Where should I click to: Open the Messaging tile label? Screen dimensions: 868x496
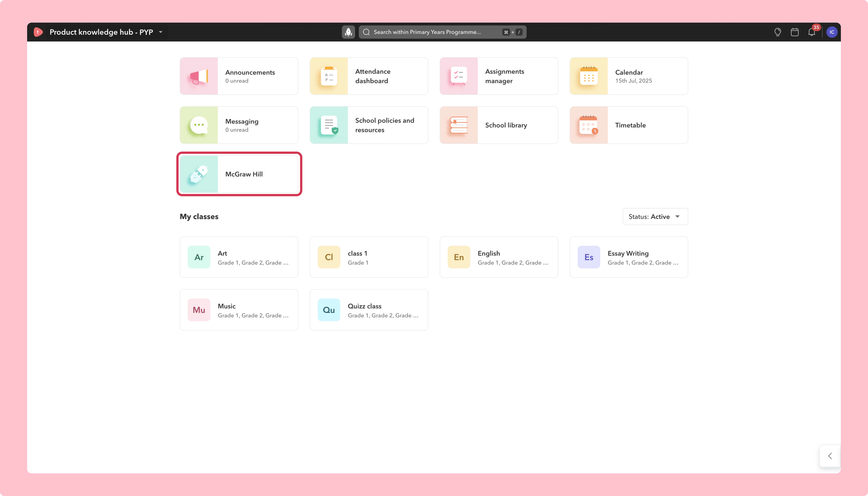tap(242, 122)
